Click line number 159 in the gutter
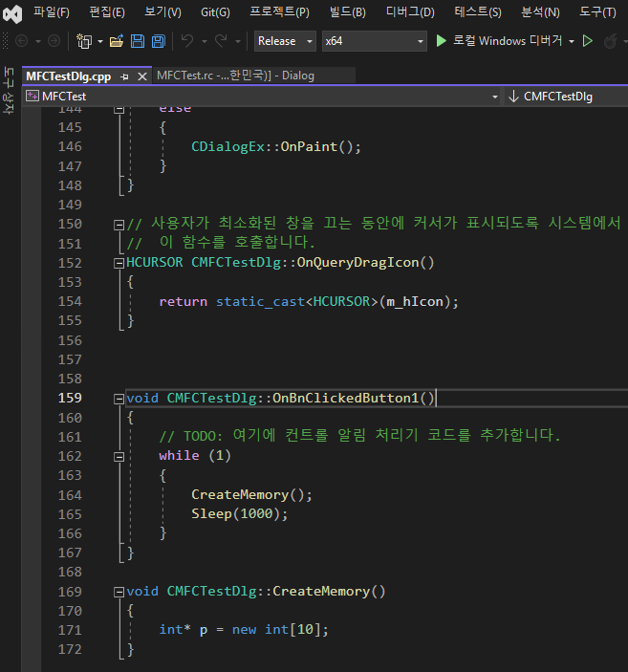The height and width of the screenshot is (672, 628). 70,399
